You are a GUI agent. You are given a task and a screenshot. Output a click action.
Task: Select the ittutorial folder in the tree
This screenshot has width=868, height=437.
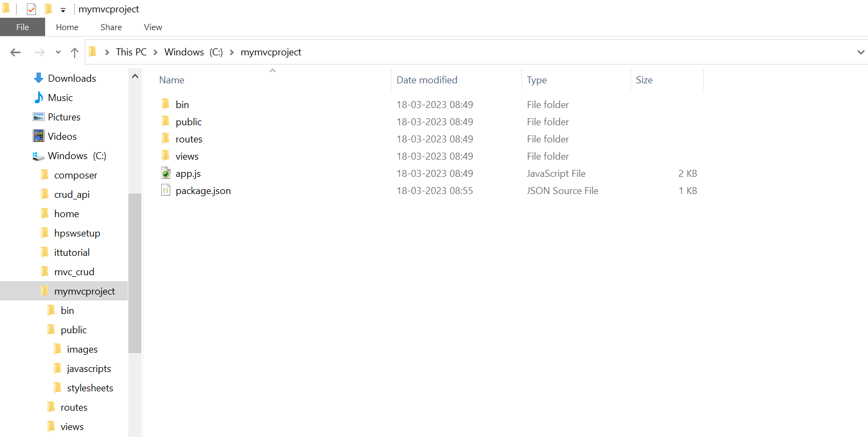72,252
